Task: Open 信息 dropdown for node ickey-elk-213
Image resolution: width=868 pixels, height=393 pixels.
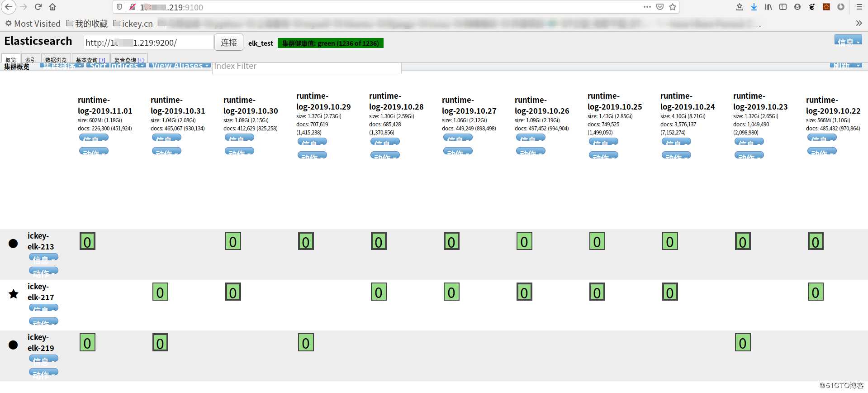Action: coord(43,257)
